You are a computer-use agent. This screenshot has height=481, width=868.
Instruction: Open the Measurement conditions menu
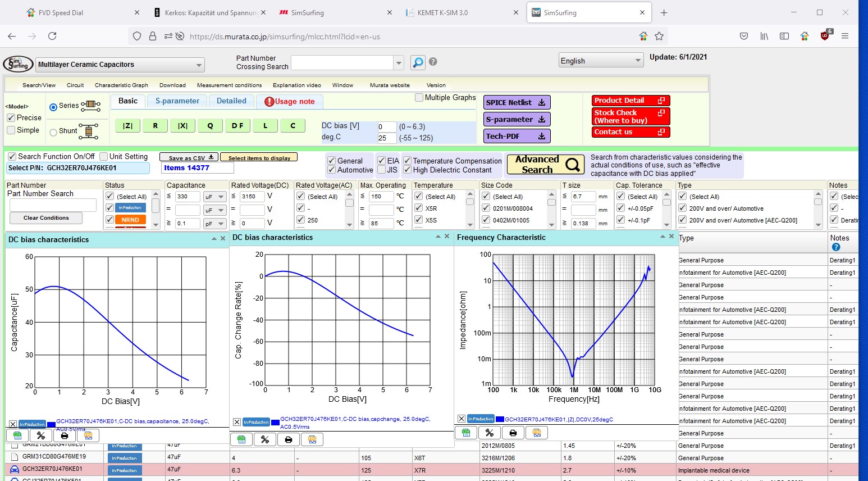coord(229,85)
